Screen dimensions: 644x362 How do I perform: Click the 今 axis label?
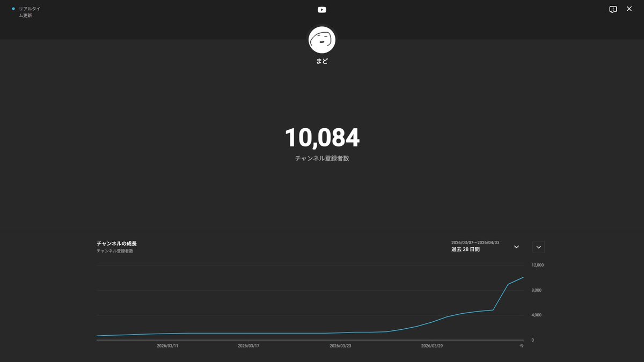pyautogui.click(x=521, y=346)
